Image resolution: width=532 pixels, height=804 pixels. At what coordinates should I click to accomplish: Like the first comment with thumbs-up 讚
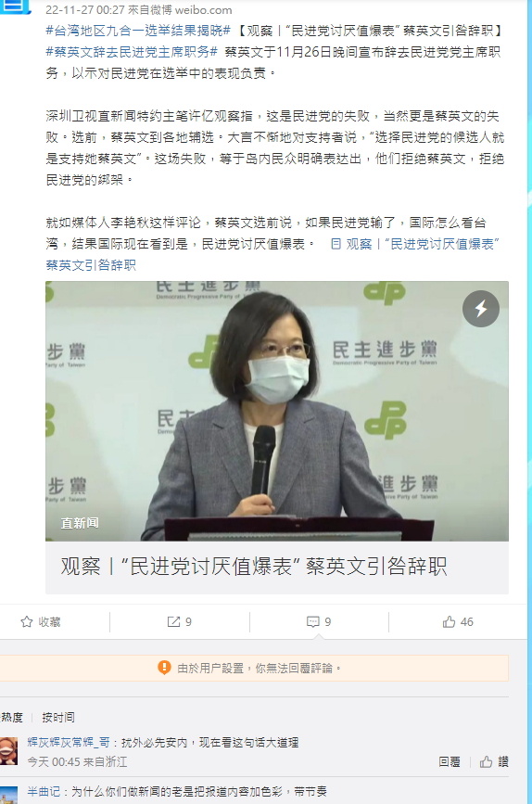tap(494, 762)
